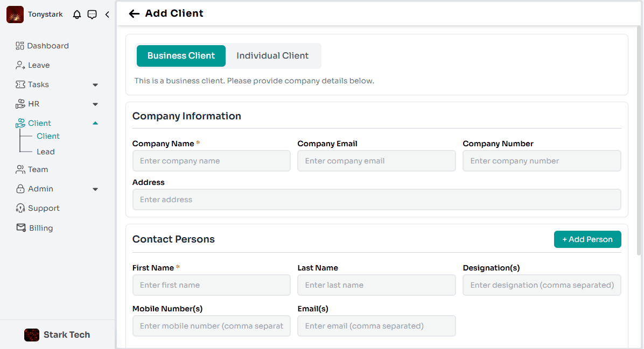The image size is (644, 349).
Task: Click the Tonystark profile avatar
Action: 15,14
